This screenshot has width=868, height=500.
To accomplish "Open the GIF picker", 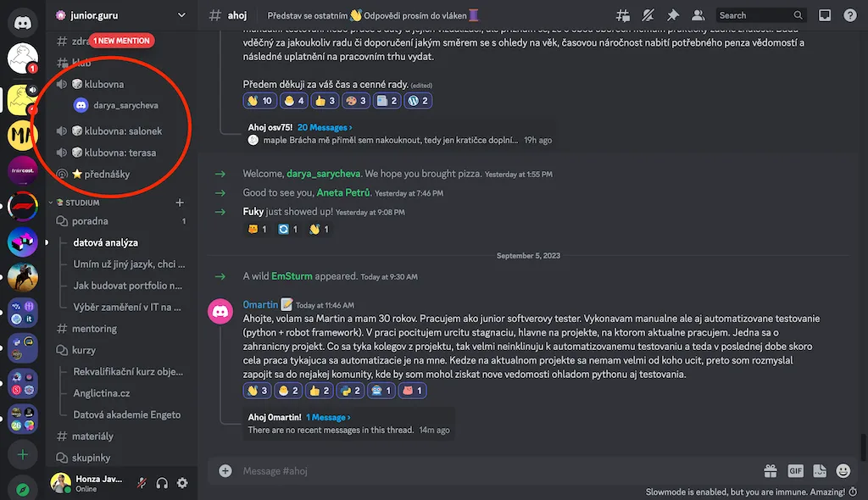I will click(x=795, y=471).
